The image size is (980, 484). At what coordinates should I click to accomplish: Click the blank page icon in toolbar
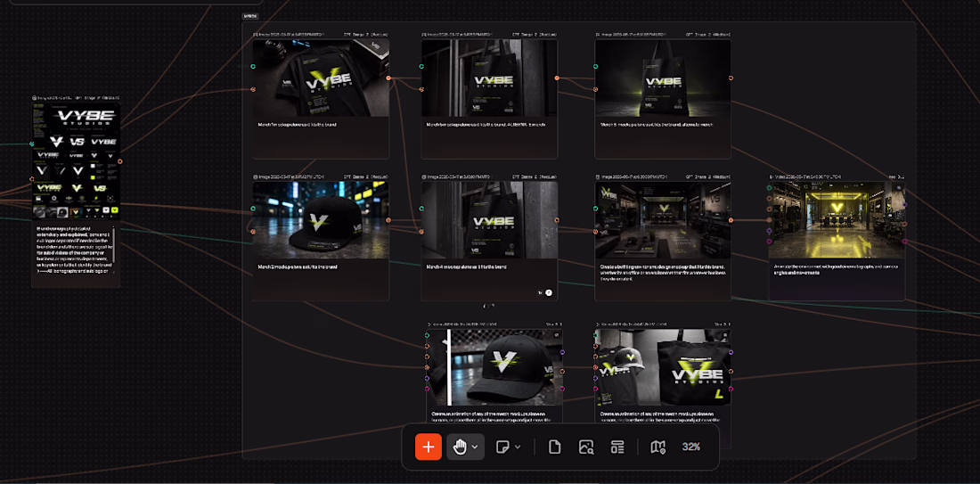tap(554, 447)
